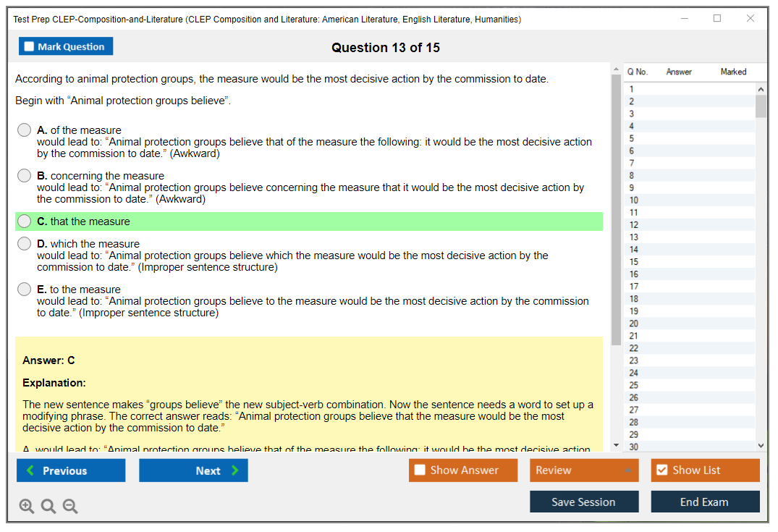Image resolution: width=778 pixels, height=532 pixels.
Task: Click the reset zoom magnifier icon
Action: click(x=48, y=507)
